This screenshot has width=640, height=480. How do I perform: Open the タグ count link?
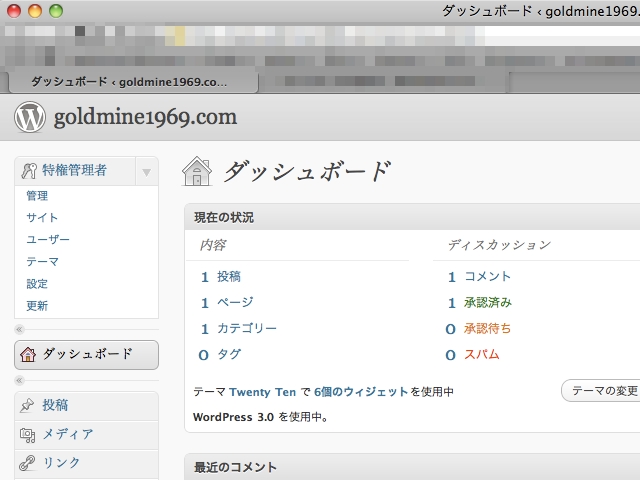[229, 354]
